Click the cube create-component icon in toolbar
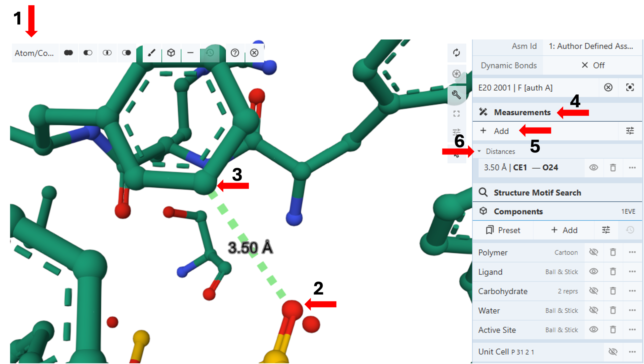This screenshot has width=644, height=364. (x=171, y=53)
